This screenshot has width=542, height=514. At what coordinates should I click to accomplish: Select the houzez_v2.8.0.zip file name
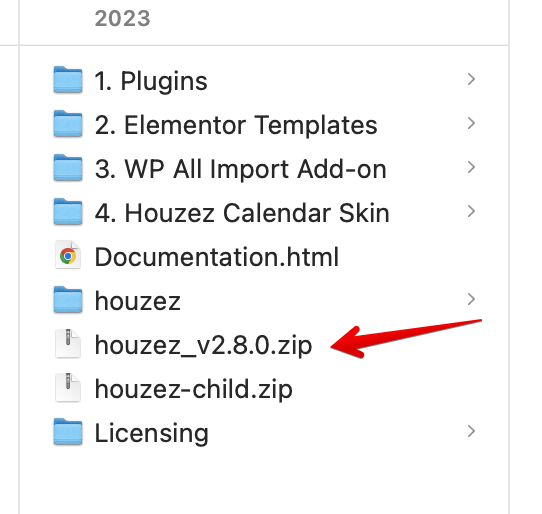pyautogui.click(x=203, y=345)
